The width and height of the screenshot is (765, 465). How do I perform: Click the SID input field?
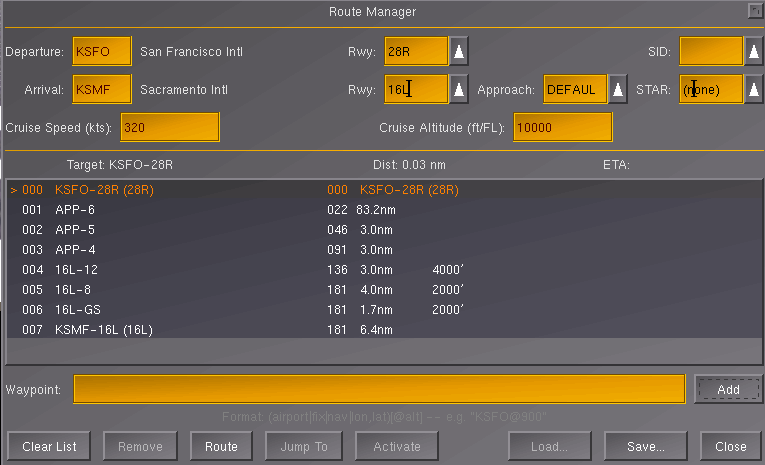tap(711, 51)
